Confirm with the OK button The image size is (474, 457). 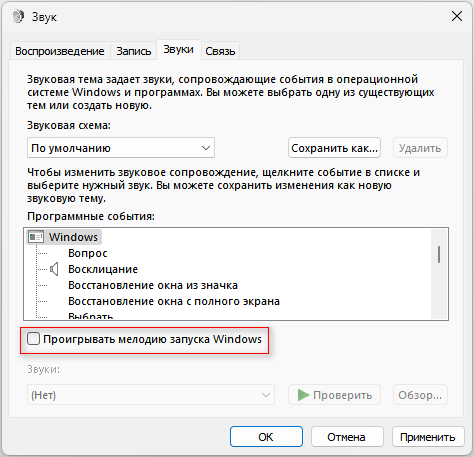[x=266, y=437]
